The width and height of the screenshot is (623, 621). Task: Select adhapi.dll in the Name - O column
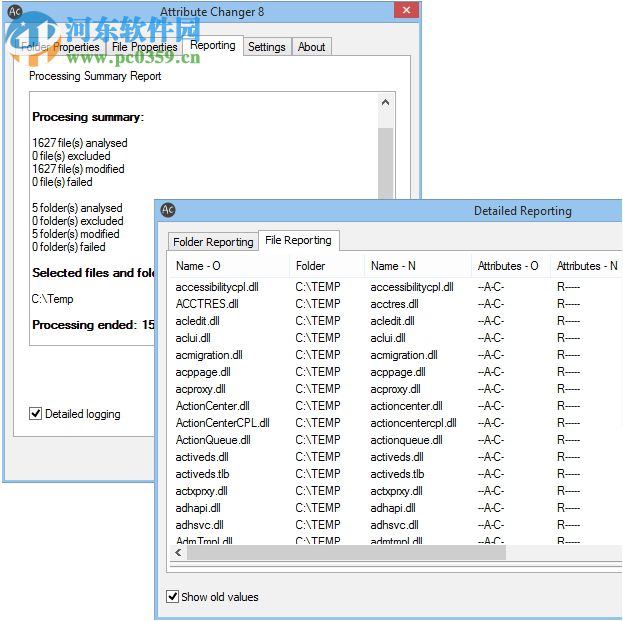[198, 508]
